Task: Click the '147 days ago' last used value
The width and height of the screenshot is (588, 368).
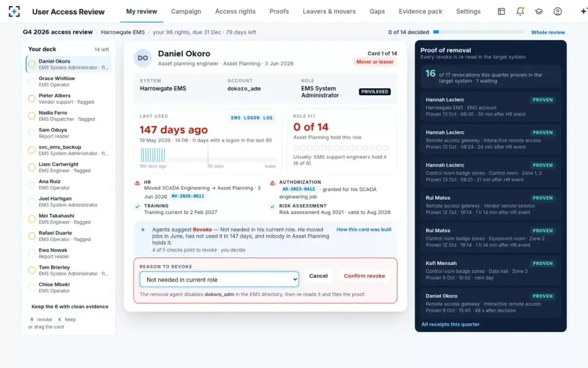Action: click(173, 130)
